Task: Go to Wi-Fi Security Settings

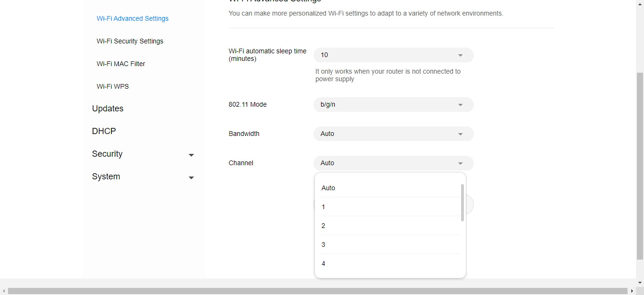Action: point(130,41)
